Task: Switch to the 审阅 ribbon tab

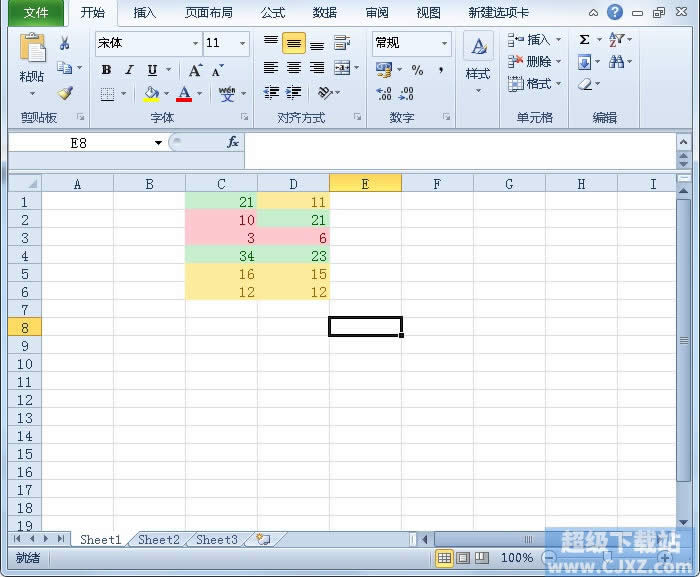Action: [x=377, y=13]
